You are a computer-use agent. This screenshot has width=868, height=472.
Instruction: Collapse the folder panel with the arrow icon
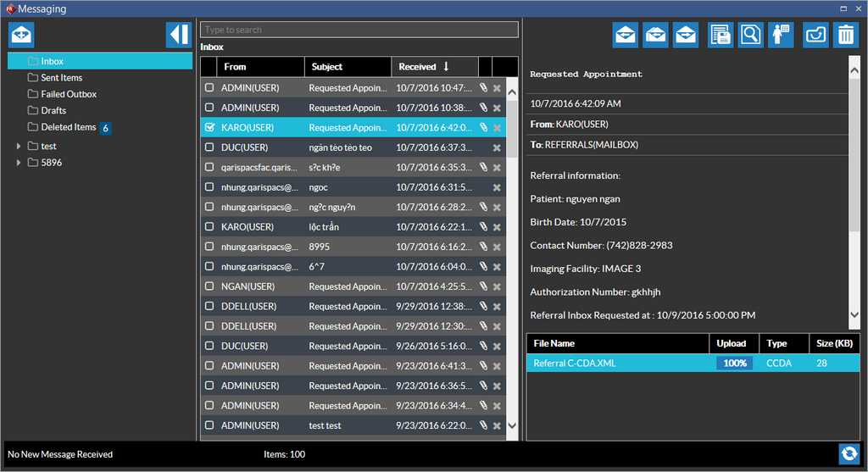pyautogui.click(x=179, y=35)
